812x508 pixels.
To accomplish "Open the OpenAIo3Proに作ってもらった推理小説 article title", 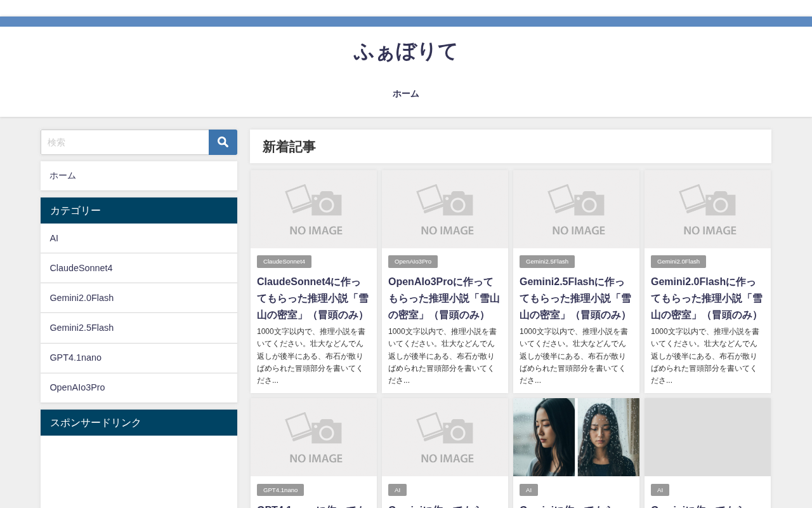I will coord(445,298).
